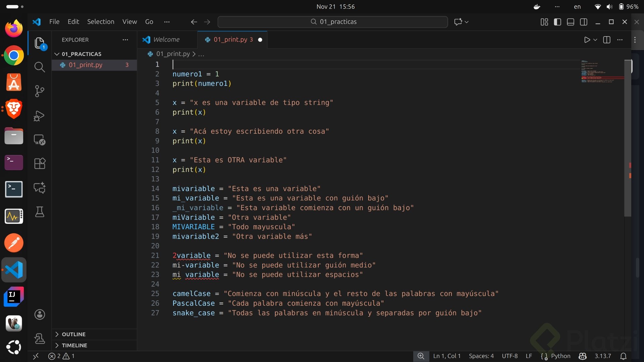Image resolution: width=644 pixels, height=362 pixels.
Task: Click the Accounts icon
Action: coord(40,314)
